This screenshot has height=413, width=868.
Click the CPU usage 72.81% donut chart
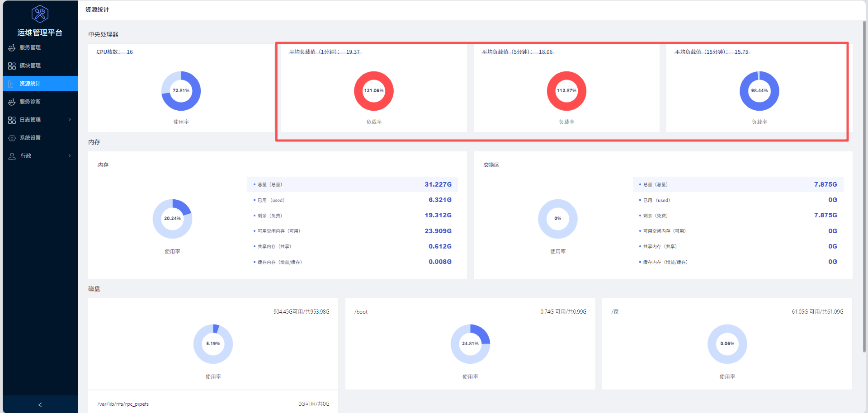[x=181, y=91]
